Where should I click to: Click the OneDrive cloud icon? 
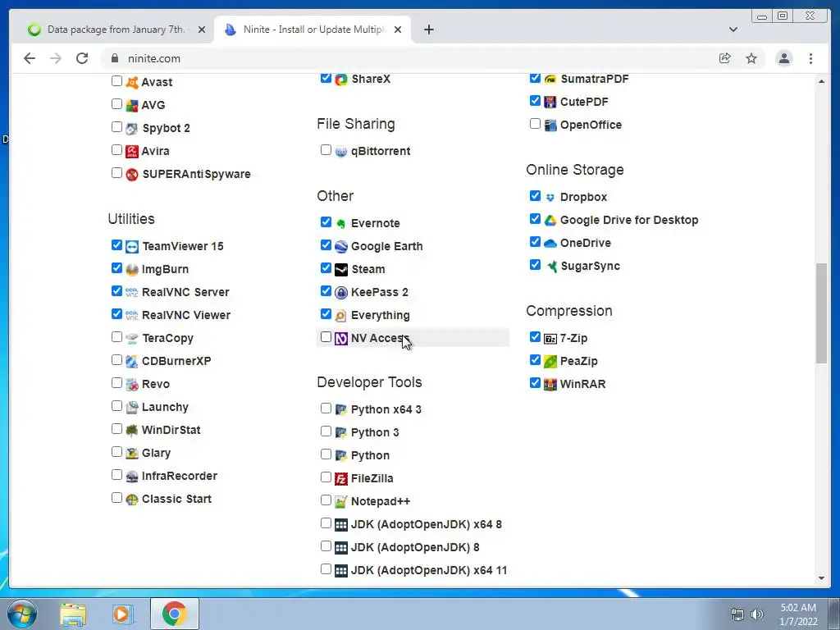point(550,243)
